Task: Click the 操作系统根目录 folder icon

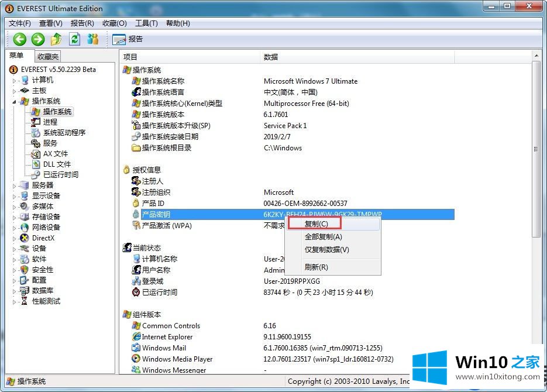Action: pos(136,147)
